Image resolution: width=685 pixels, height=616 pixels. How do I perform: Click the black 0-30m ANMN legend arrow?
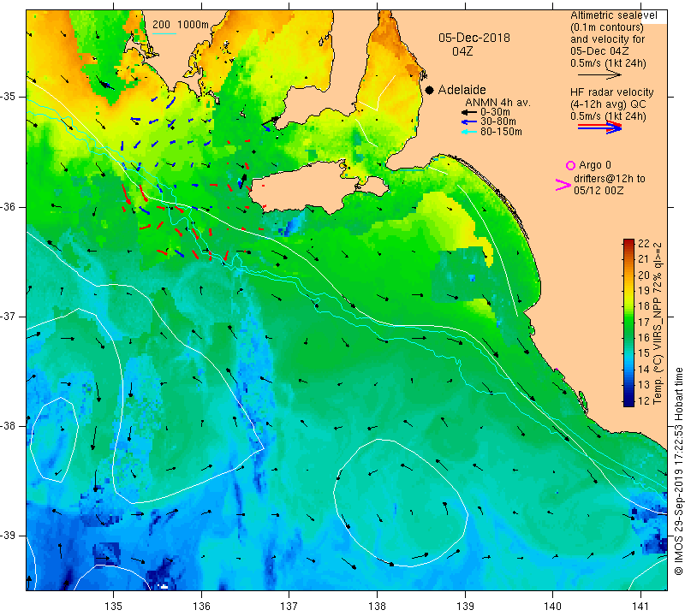tap(469, 113)
